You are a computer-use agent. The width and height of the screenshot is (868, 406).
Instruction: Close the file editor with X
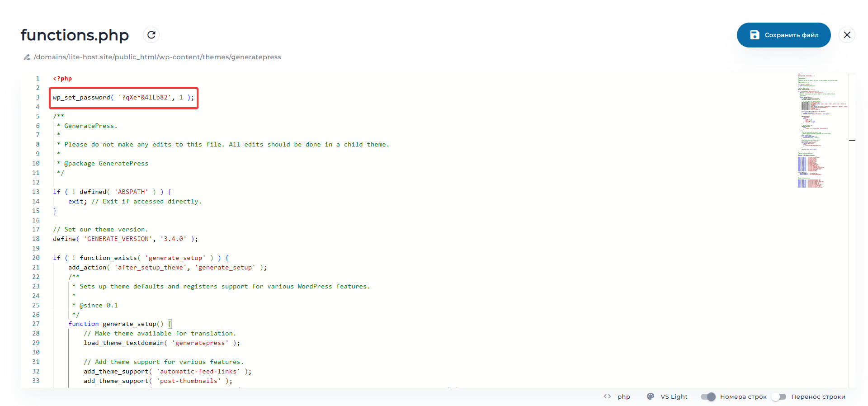pyautogui.click(x=847, y=35)
